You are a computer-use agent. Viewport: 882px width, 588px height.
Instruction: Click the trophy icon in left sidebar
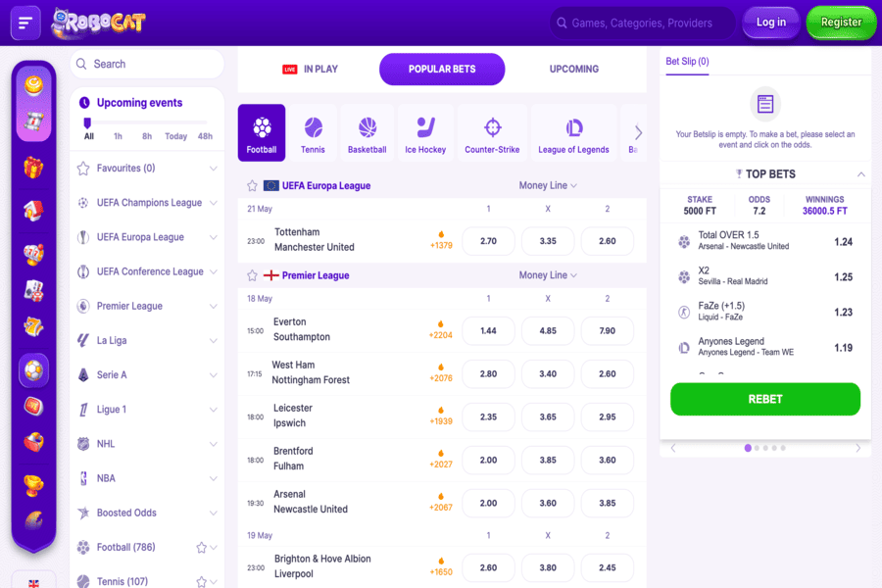tap(33, 484)
